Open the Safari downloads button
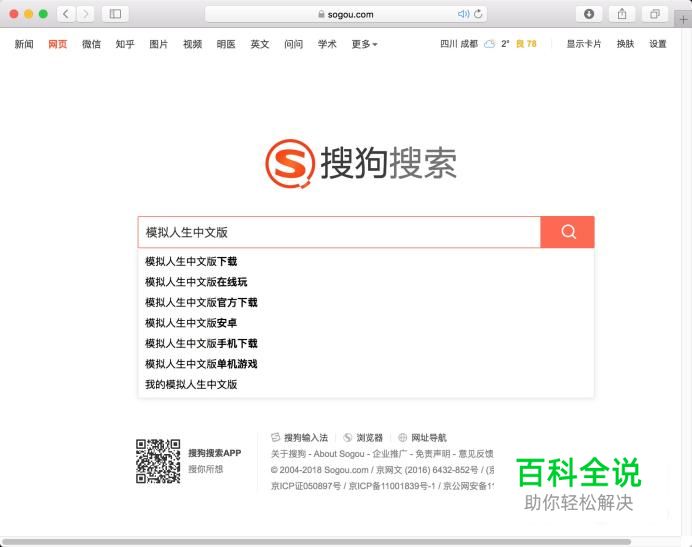 click(x=589, y=14)
